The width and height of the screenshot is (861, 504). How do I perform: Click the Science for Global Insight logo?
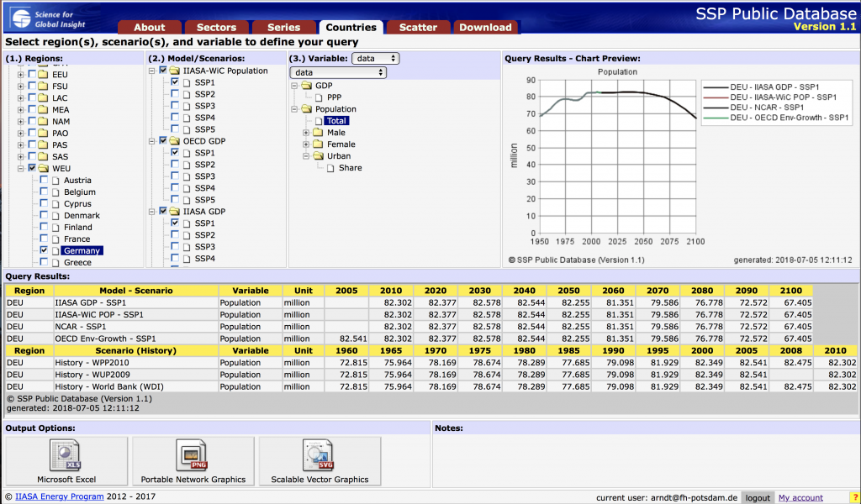(x=48, y=19)
